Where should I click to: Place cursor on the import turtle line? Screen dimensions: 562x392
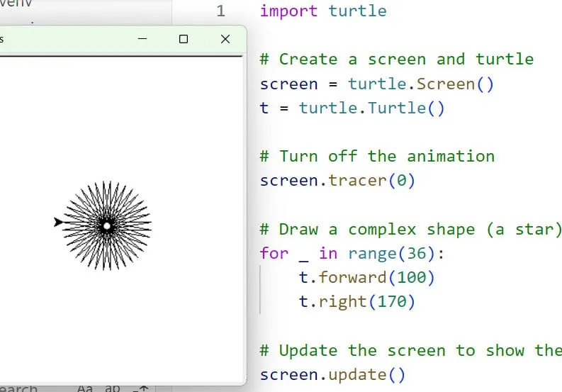pyautogui.click(x=323, y=11)
